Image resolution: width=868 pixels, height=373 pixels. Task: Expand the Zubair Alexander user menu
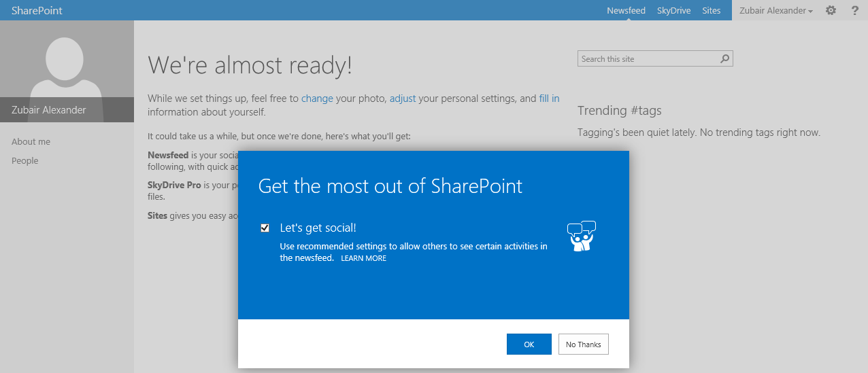(776, 11)
